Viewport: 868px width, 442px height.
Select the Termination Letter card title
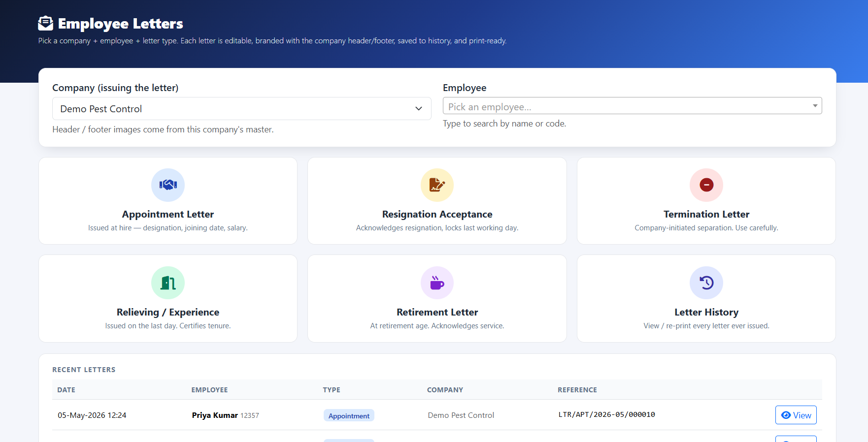click(706, 214)
